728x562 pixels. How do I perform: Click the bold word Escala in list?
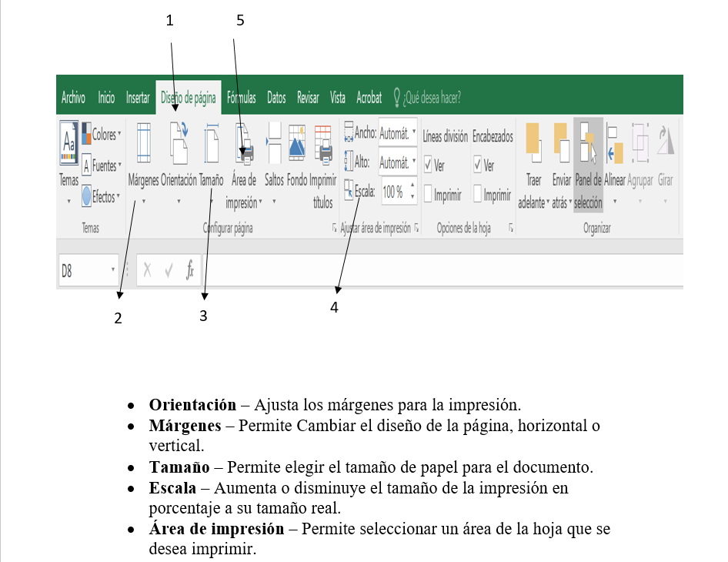point(172,488)
